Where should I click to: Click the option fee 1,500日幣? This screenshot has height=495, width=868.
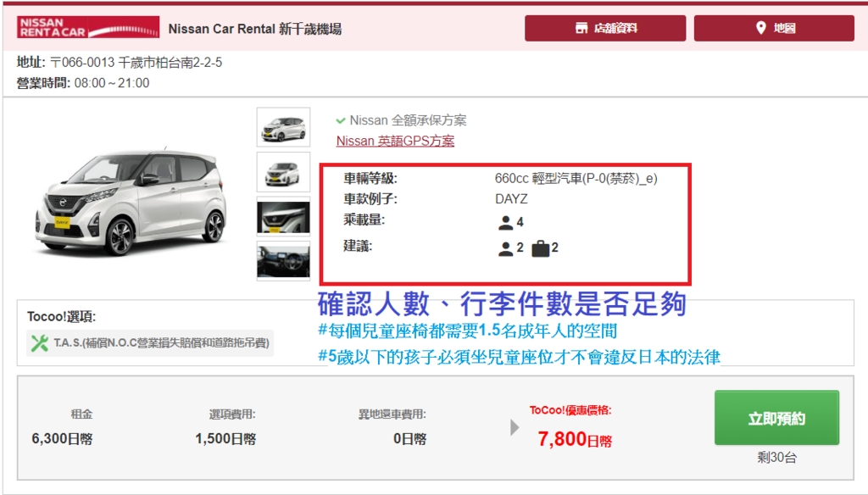(x=225, y=439)
